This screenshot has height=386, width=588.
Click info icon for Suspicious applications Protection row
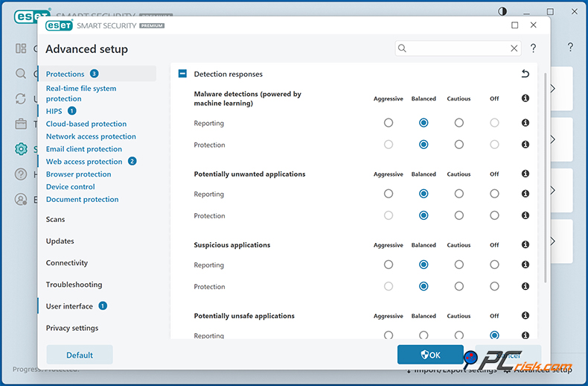525,287
